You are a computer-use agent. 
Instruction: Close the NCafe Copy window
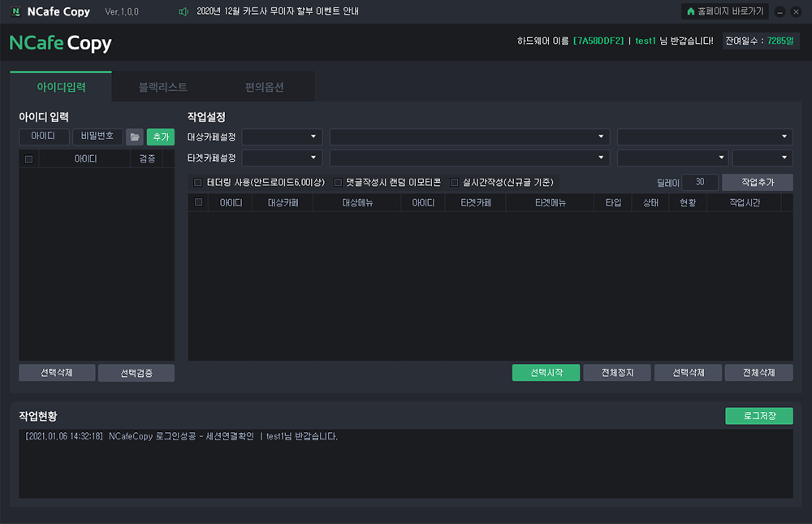point(796,12)
